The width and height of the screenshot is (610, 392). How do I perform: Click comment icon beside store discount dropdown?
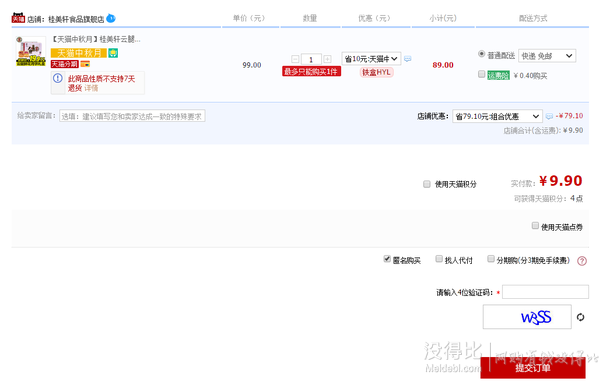(x=549, y=116)
